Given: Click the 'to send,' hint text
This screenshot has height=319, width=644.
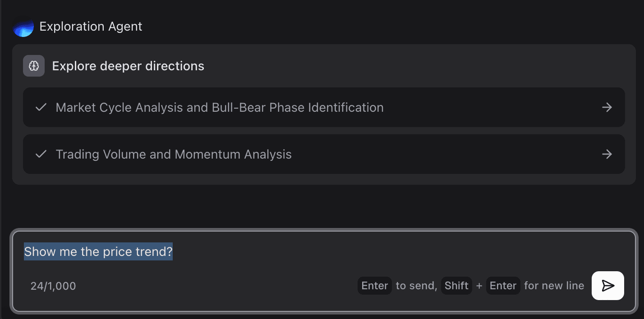Looking at the screenshot, I should pos(416,286).
